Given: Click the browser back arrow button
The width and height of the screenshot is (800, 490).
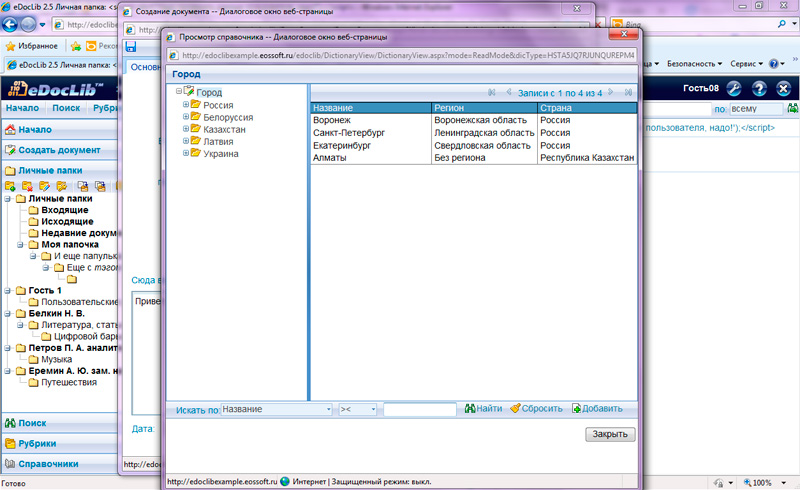Looking at the screenshot, I should point(10,24).
